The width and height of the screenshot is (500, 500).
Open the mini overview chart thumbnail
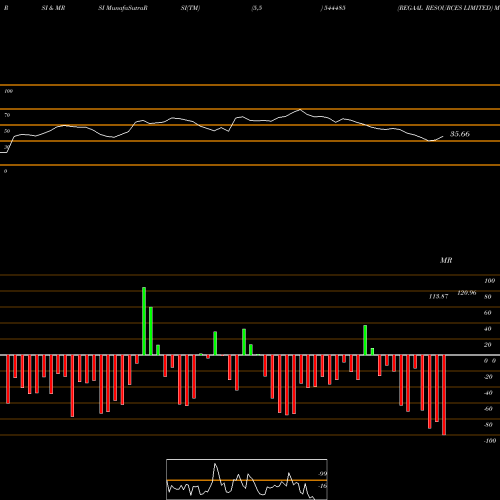tap(247, 479)
